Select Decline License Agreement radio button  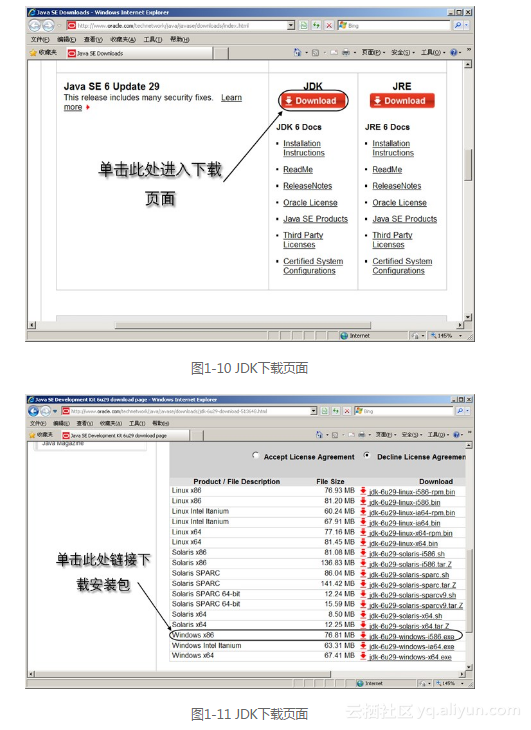click(367, 455)
